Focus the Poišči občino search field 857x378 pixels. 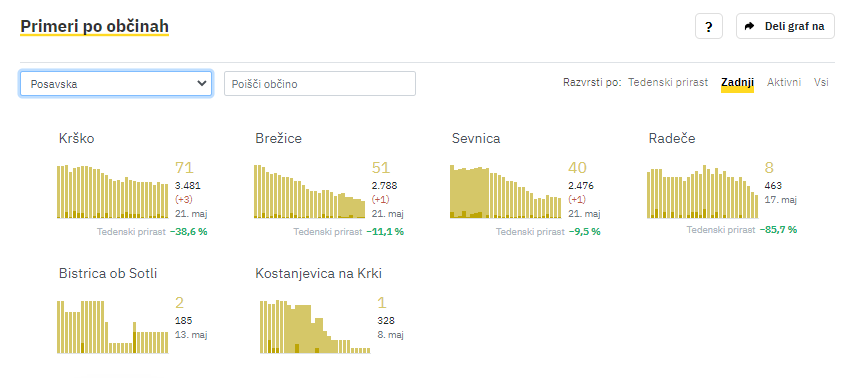[x=320, y=84]
